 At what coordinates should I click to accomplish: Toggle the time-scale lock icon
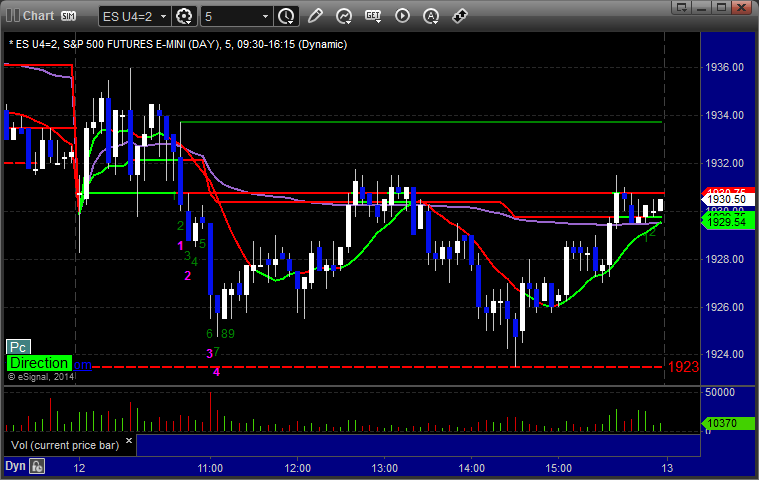pyautogui.click(x=37, y=466)
